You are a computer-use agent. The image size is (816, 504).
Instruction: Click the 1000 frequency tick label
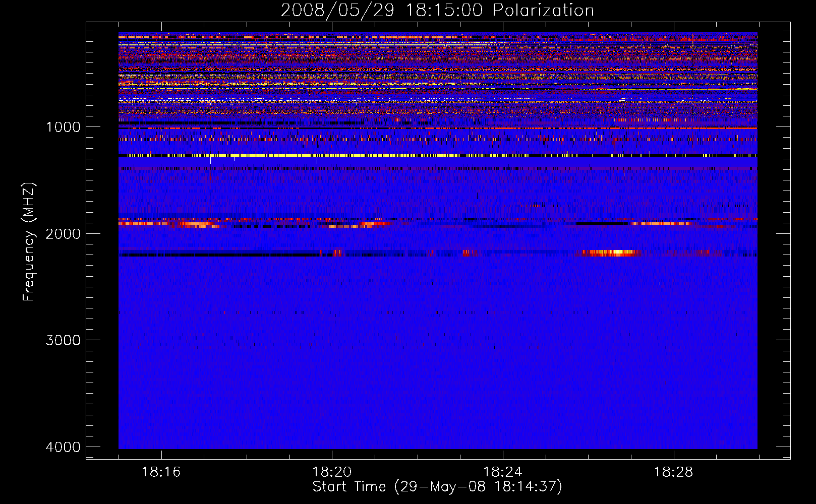pyautogui.click(x=63, y=127)
